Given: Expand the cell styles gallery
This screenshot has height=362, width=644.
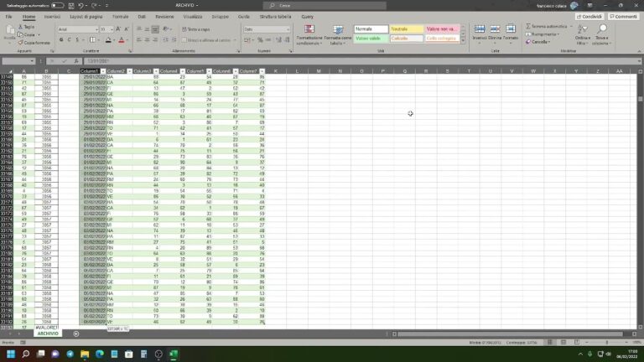Looking at the screenshot, I should tap(463, 40).
